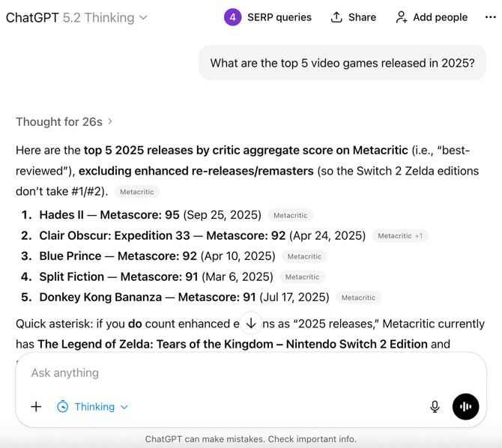The image size is (502, 448).
Task: Click the Add people icon
Action: [x=402, y=17]
